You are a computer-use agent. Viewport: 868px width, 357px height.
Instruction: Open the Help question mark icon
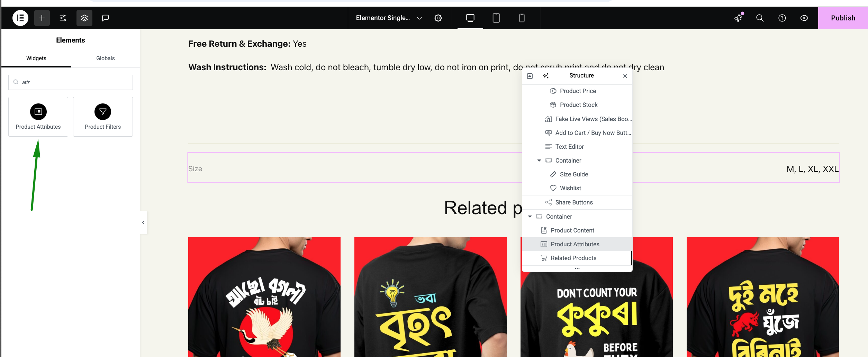[x=782, y=18]
